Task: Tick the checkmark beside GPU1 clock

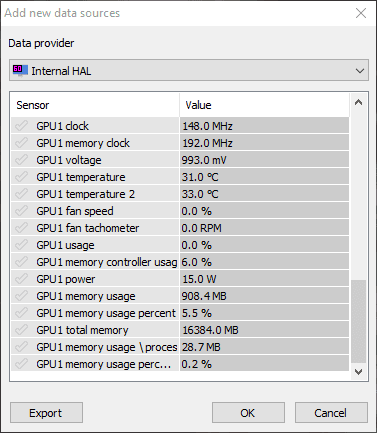Action: (21, 126)
